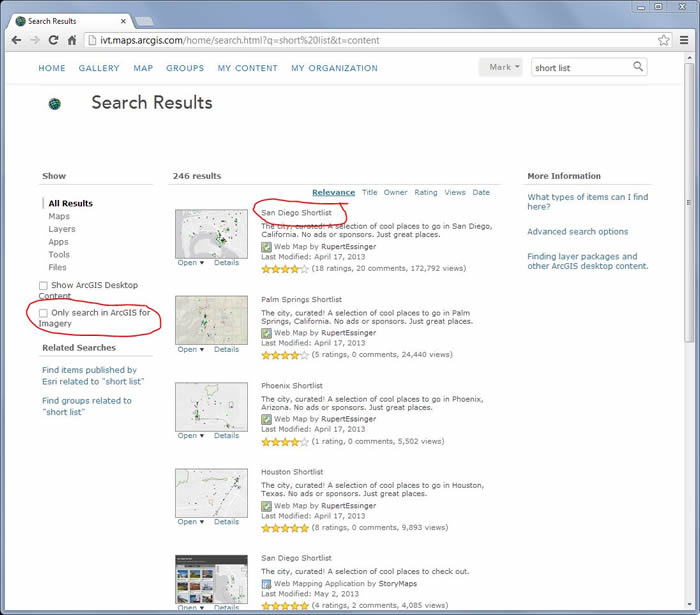Filter results by Tools
Viewport: 700px width, 615px height.
pyautogui.click(x=59, y=254)
